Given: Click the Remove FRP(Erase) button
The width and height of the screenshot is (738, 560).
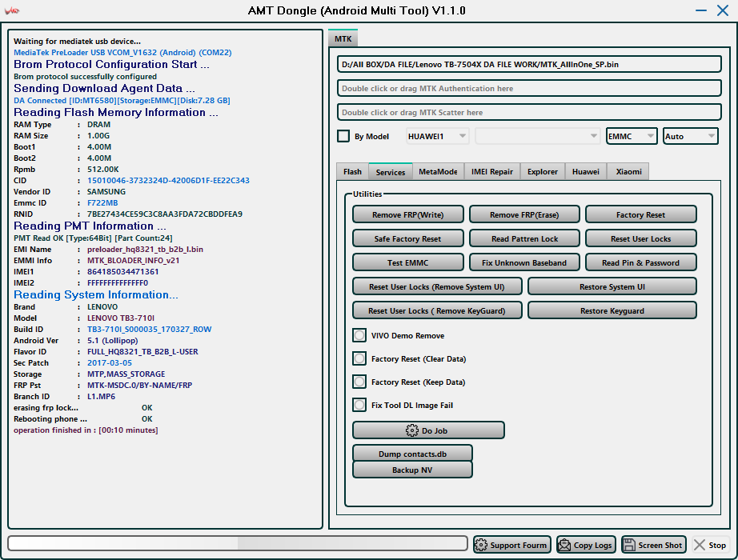Looking at the screenshot, I should point(524,214).
